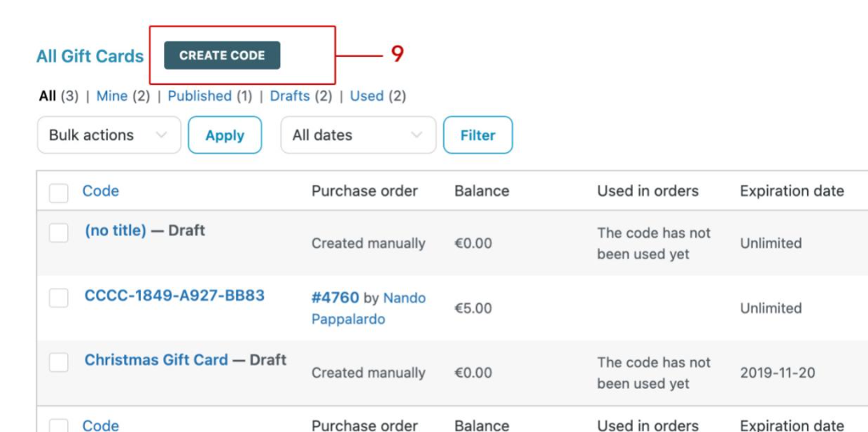The width and height of the screenshot is (868, 432).
Task: Click the CREATE CODE button
Action: (x=222, y=55)
